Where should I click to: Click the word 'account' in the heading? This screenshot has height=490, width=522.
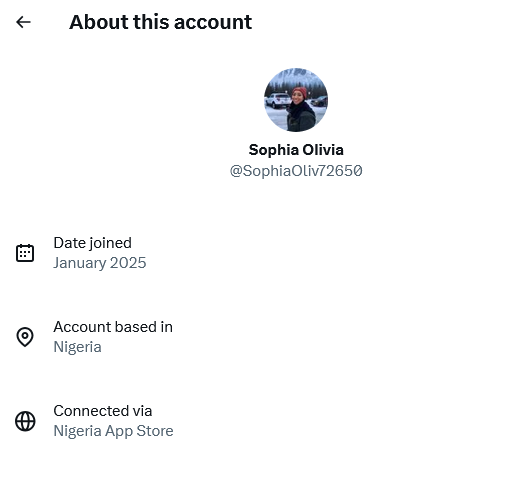coord(213,22)
